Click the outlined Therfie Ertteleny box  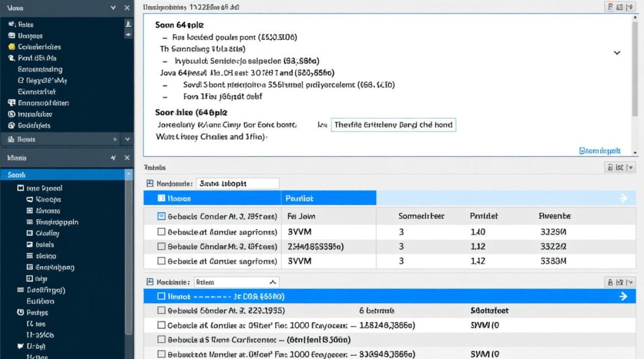(x=393, y=125)
